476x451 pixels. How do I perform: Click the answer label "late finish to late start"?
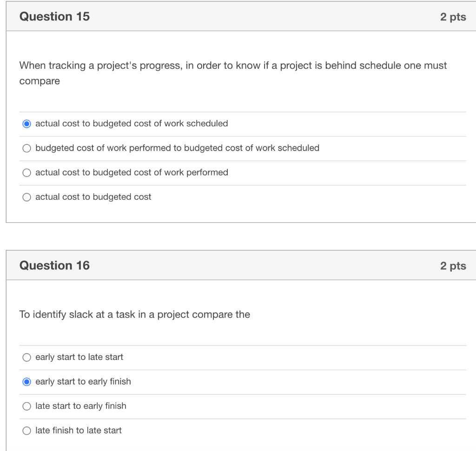coord(79,431)
